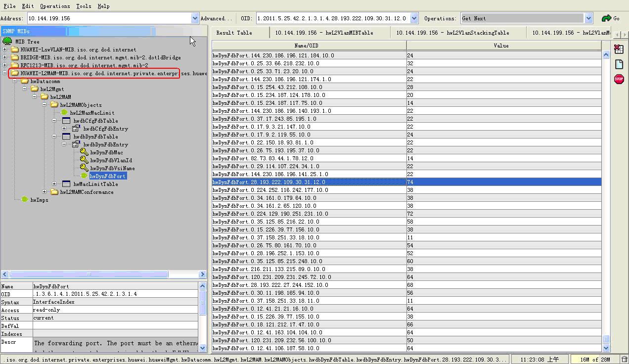Click the hwdbDynFdbEntry entry icon
The width and height of the screenshot is (629, 364).
76,144
